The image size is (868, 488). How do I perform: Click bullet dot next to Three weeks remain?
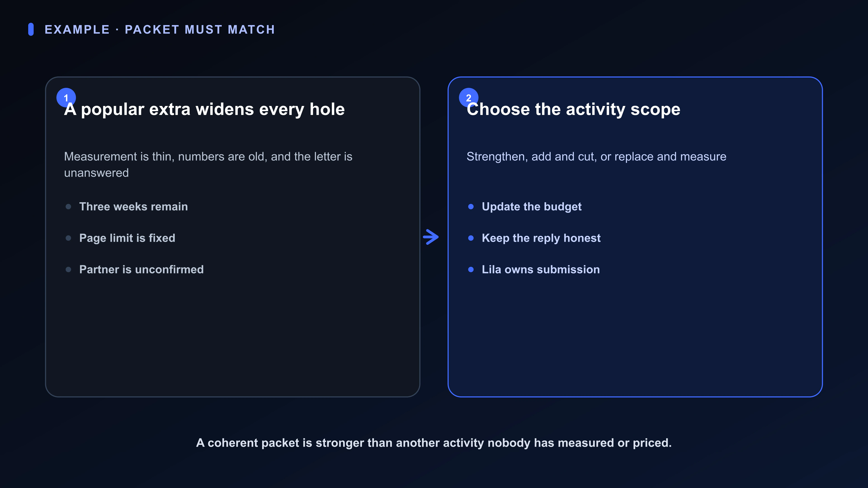[x=68, y=206]
